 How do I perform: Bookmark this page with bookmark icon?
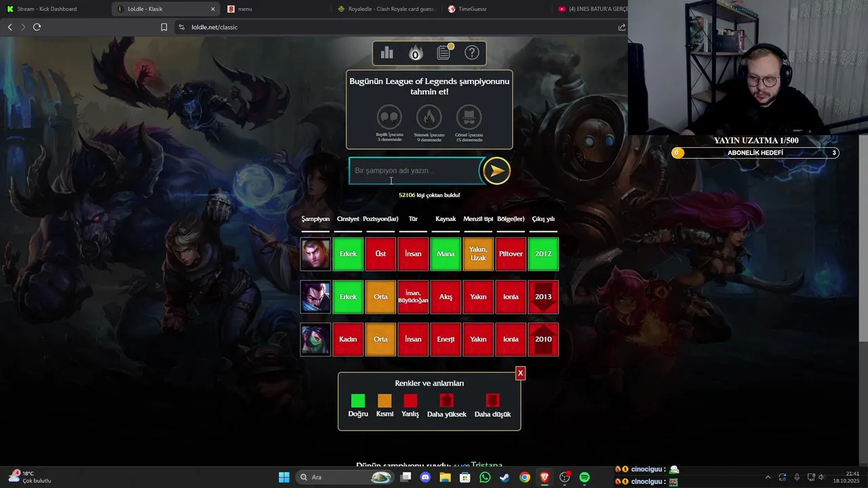click(x=164, y=27)
